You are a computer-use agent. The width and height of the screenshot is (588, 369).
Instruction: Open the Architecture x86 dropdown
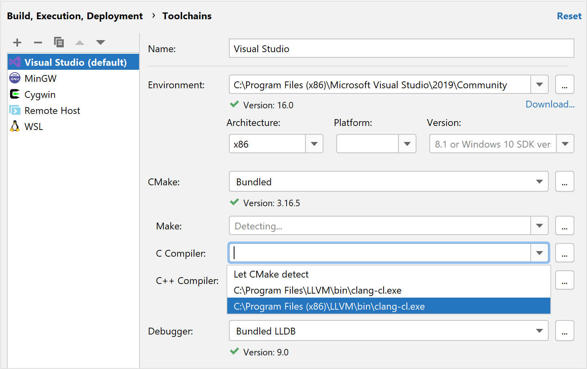314,144
